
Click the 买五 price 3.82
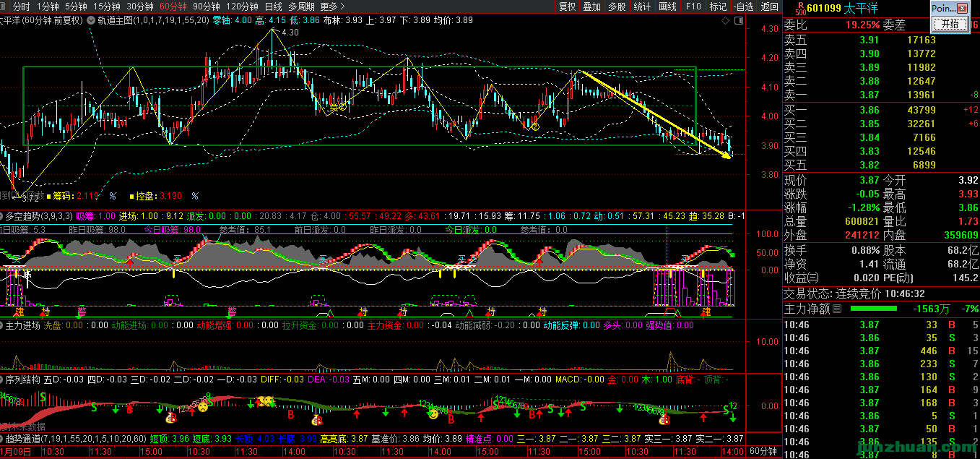tap(870, 165)
